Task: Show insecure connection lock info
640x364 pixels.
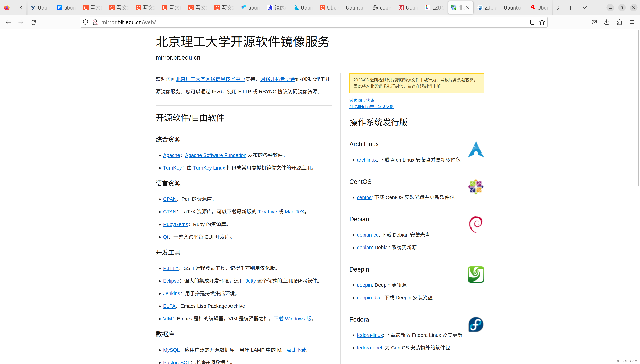Action: point(95,22)
